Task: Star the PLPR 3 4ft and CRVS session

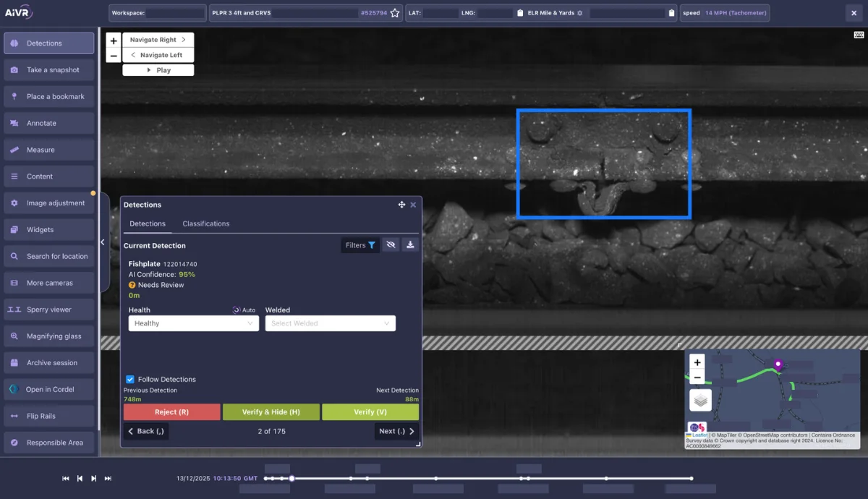Action: [395, 13]
